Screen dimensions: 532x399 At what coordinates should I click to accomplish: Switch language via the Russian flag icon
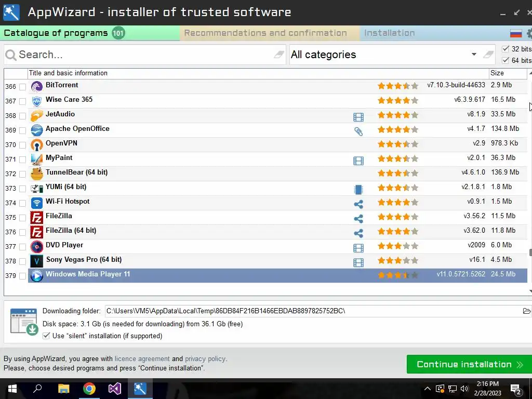(516, 33)
